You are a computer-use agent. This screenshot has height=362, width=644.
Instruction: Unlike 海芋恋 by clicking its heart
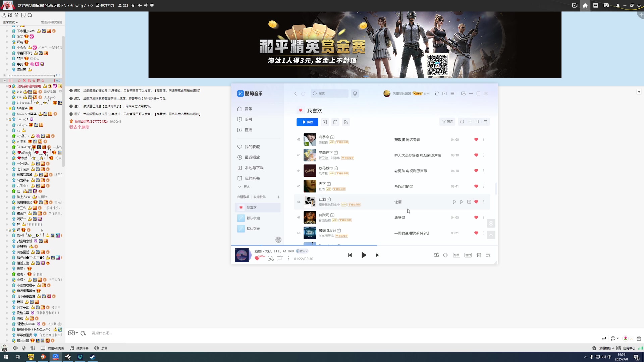pyautogui.click(x=476, y=139)
